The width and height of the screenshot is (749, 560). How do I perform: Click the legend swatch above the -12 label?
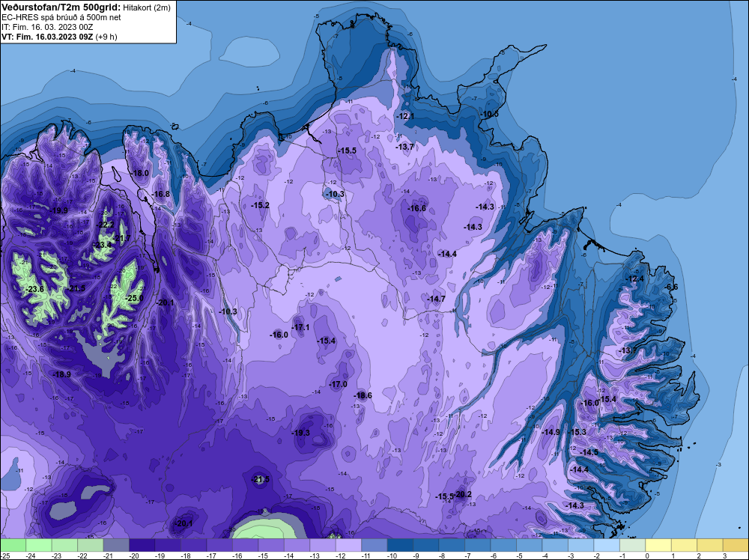[348, 545]
